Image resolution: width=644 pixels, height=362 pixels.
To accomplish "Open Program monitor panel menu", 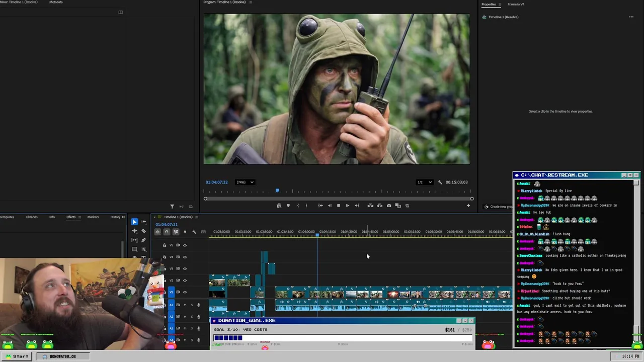I will (251, 2).
